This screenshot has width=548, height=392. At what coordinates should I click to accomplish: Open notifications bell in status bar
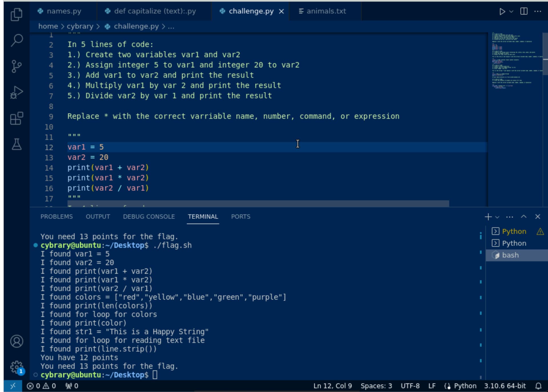pos(538,386)
